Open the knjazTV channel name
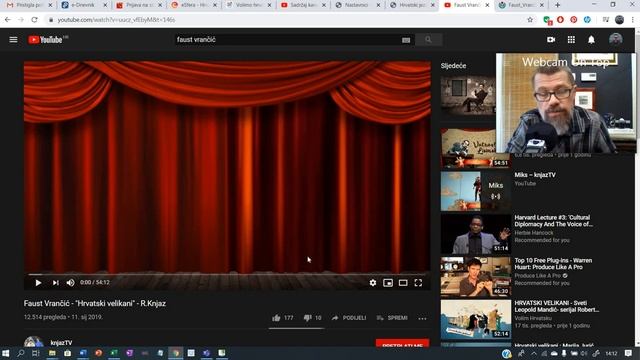 61,343
